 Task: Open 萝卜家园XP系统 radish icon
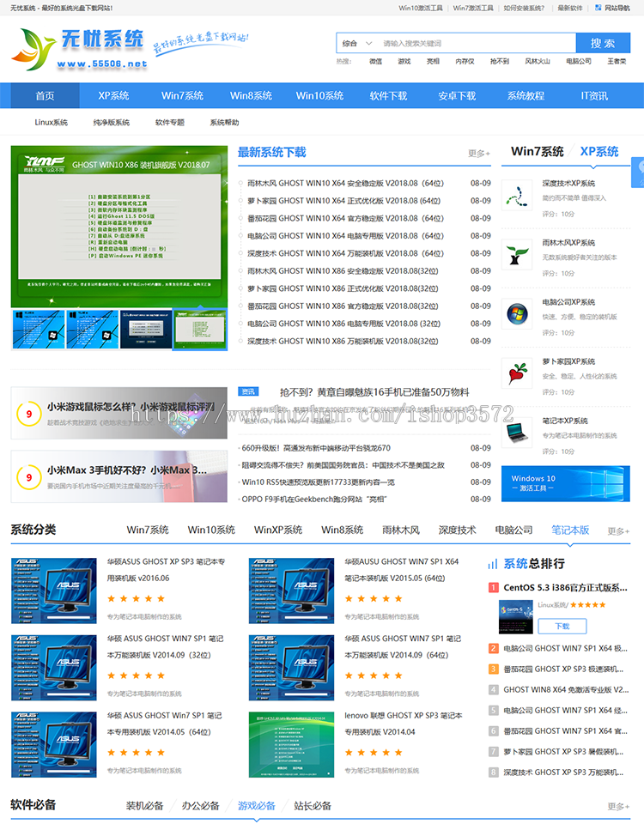click(x=517, y=373)
